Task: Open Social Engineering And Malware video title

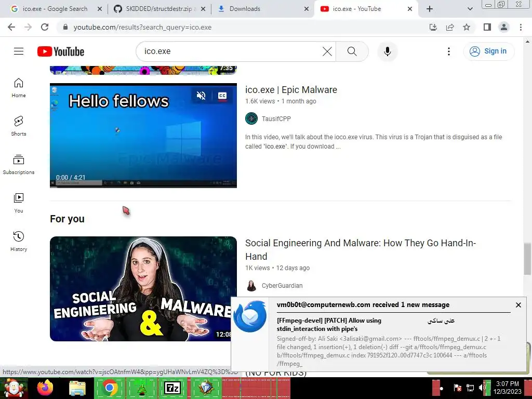Action: click(x=361, y=250)
